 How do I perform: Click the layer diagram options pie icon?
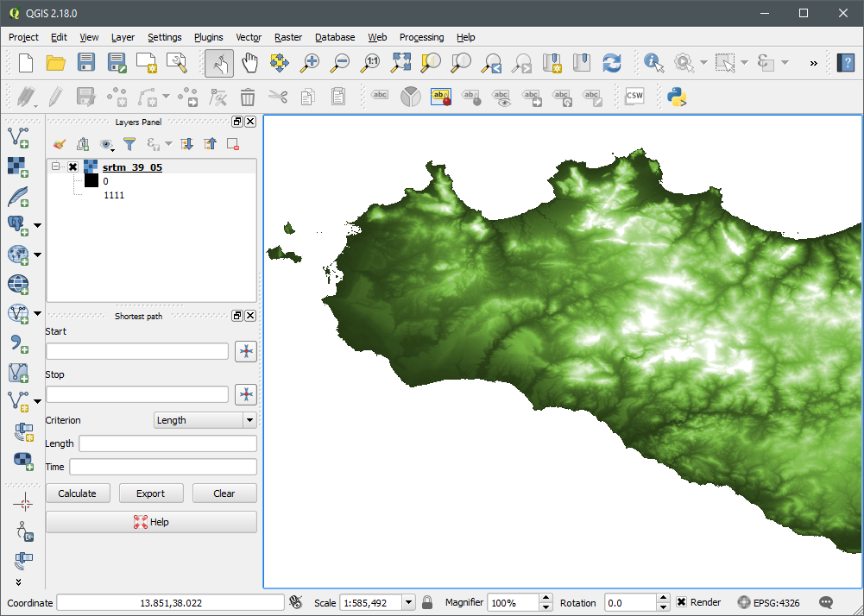(411, 97)
